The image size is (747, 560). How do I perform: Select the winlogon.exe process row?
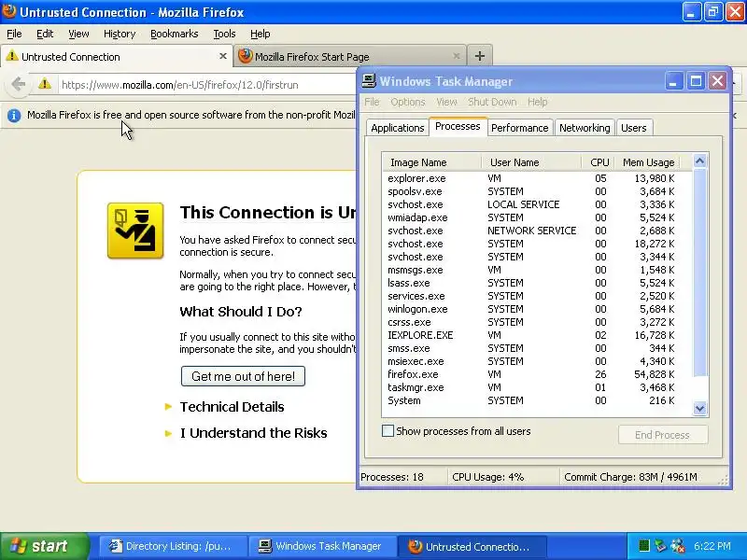coord(538,309)
